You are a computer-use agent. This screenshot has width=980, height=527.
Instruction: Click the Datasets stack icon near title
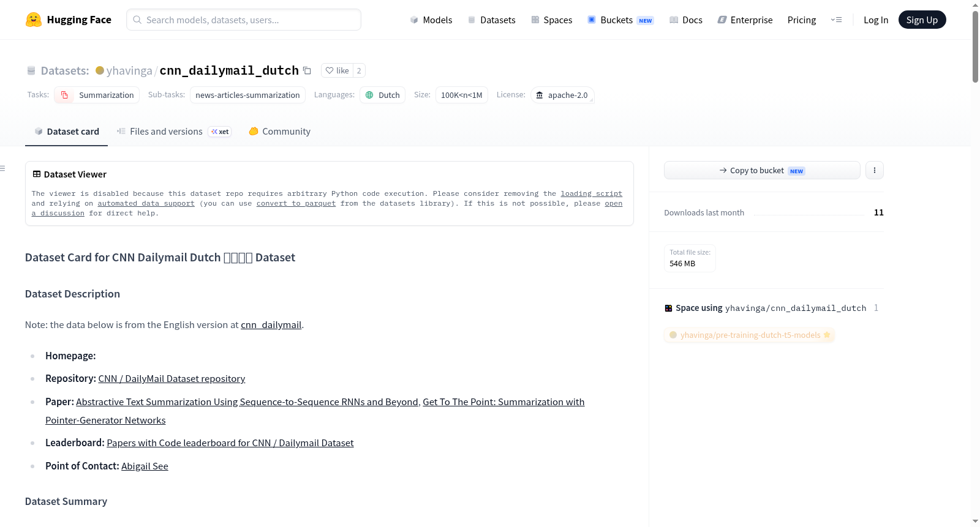click(x=31, y=71)
